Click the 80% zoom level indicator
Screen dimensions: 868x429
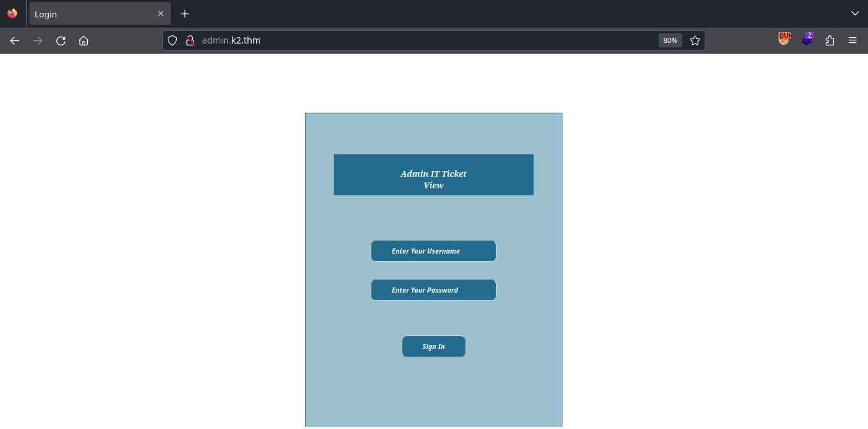pos(670,40)
